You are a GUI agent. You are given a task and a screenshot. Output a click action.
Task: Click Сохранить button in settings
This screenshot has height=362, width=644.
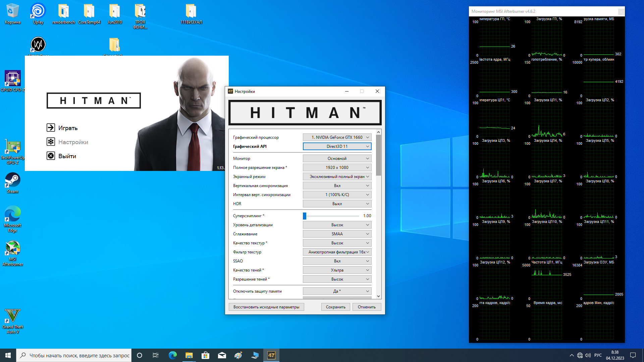pos(335,307)
